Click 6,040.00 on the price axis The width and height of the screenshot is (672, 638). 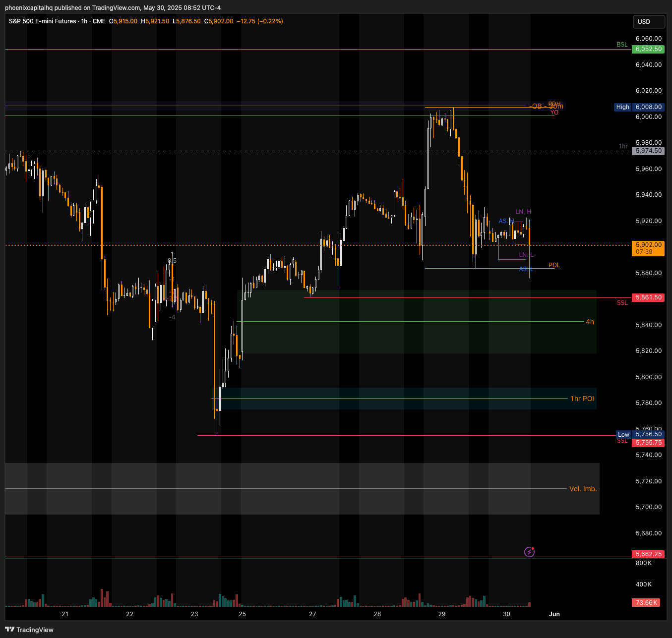pos(649,65)
